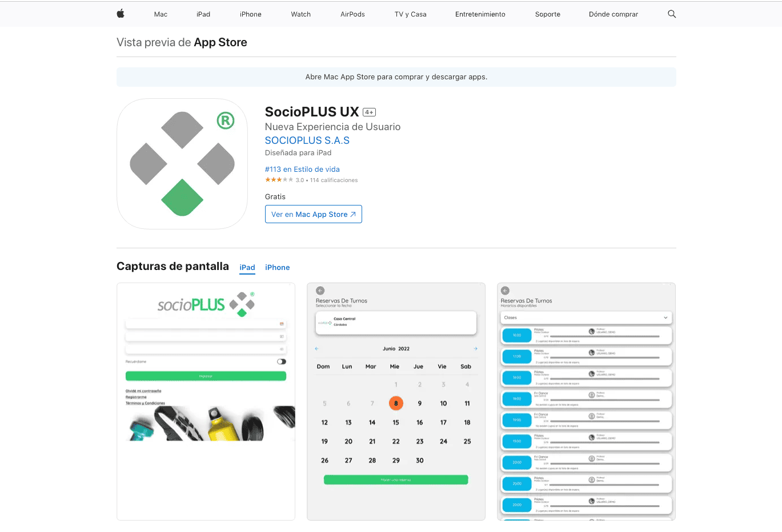Open the Soporte navigation link
This screenshot has height=532, width=782.
[547, 14]
